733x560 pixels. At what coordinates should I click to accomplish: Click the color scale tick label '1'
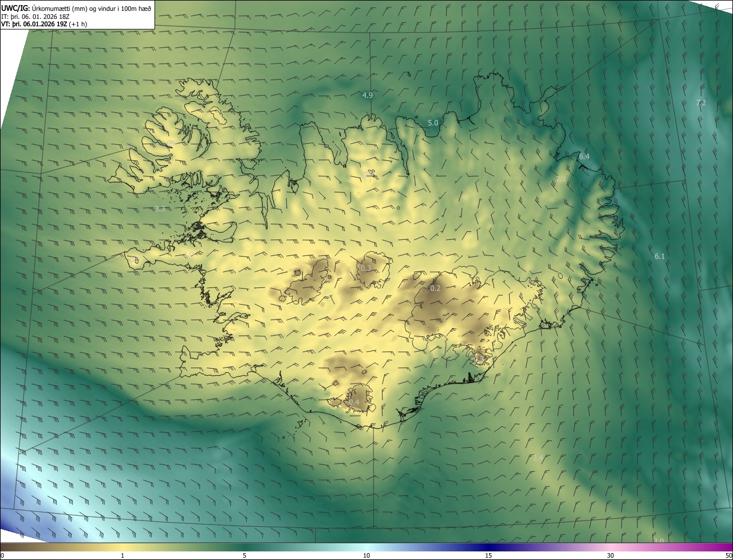pyautogui.click(x=123, y=555)
